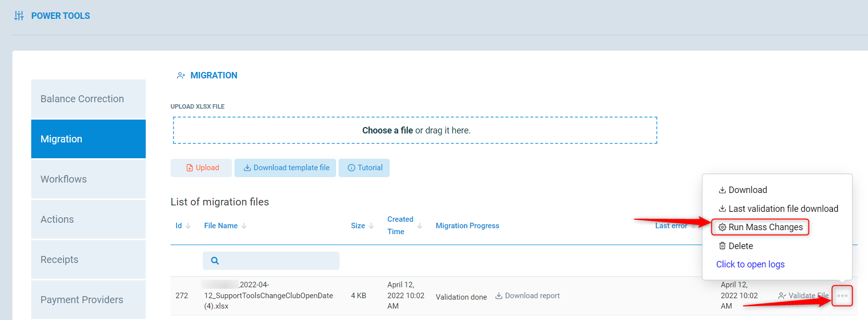Open the Tutorial button

364,168
